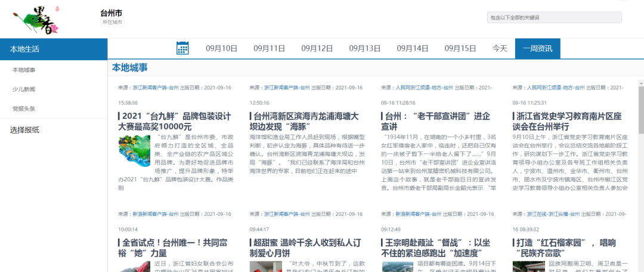
Task: Select the 09月12日 date tab
Action: (x=317, y=48)
